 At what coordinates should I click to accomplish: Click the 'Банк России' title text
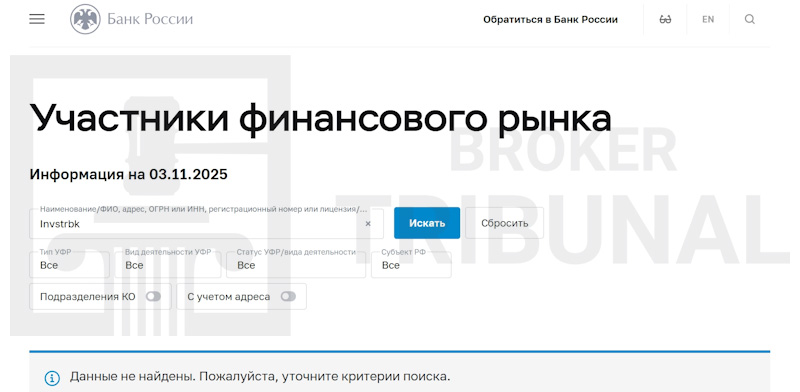coord(150,19)
